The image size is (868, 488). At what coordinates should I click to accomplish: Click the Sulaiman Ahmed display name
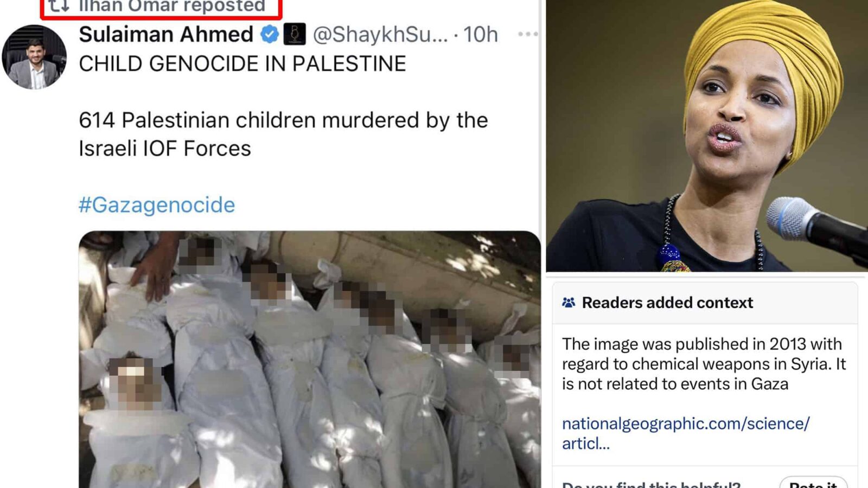click(166, 35)
